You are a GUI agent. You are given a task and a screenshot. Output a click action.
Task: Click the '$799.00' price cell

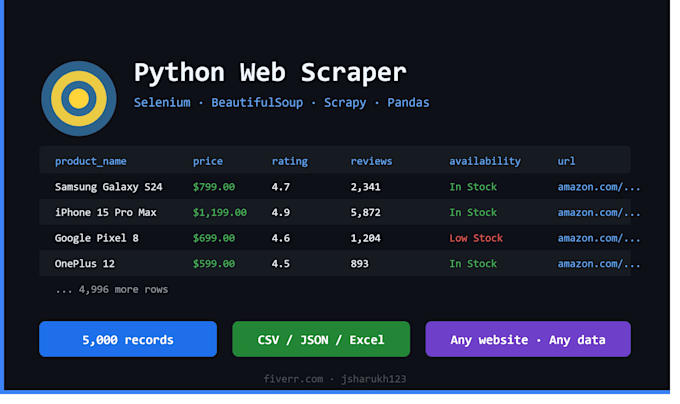[214, 187]
